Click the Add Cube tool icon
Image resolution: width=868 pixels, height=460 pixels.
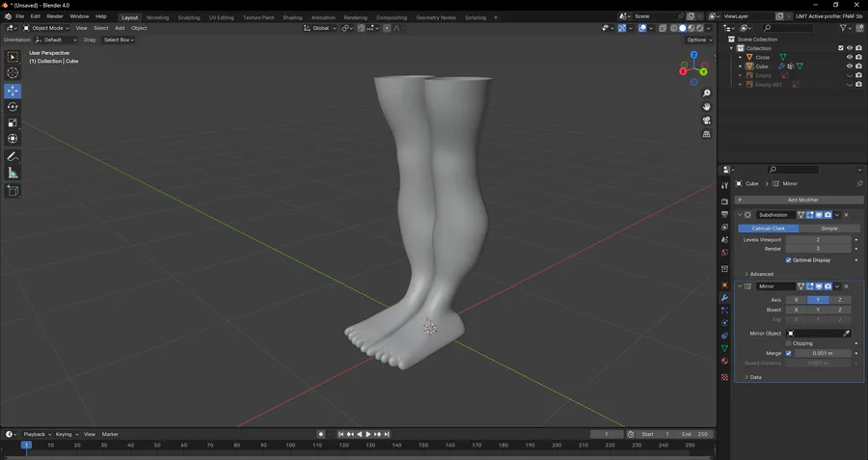tap(13, 191)
